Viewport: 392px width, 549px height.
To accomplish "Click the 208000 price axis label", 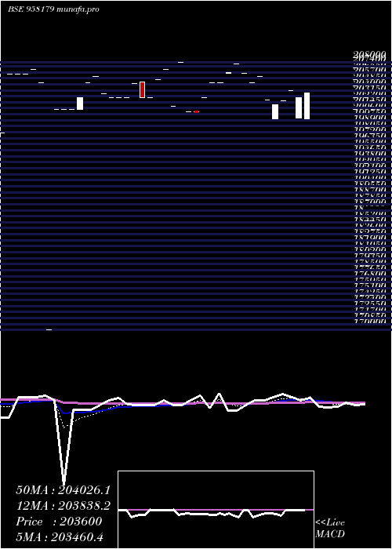I will (x=369, y=54).
